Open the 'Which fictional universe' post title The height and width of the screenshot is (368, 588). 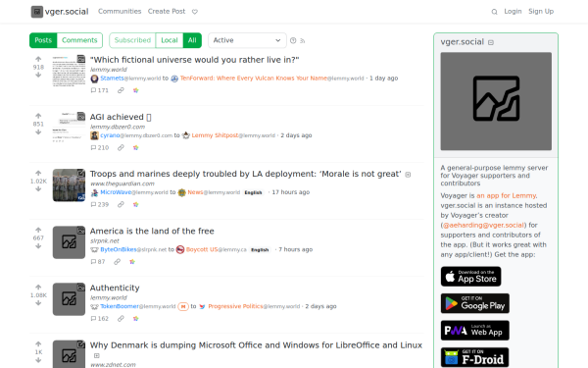[195, 60]
